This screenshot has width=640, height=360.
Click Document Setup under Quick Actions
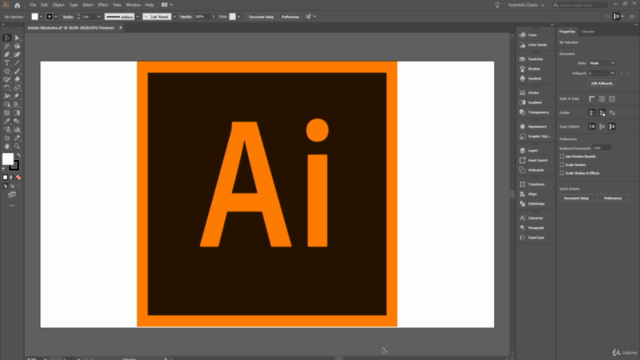pyautogui.click(x=576, y=198)
